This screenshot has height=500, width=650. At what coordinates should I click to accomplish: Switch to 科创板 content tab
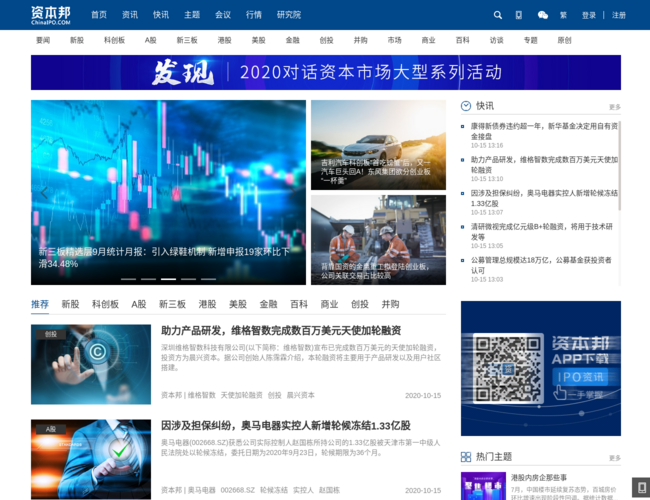click(105, 304)
